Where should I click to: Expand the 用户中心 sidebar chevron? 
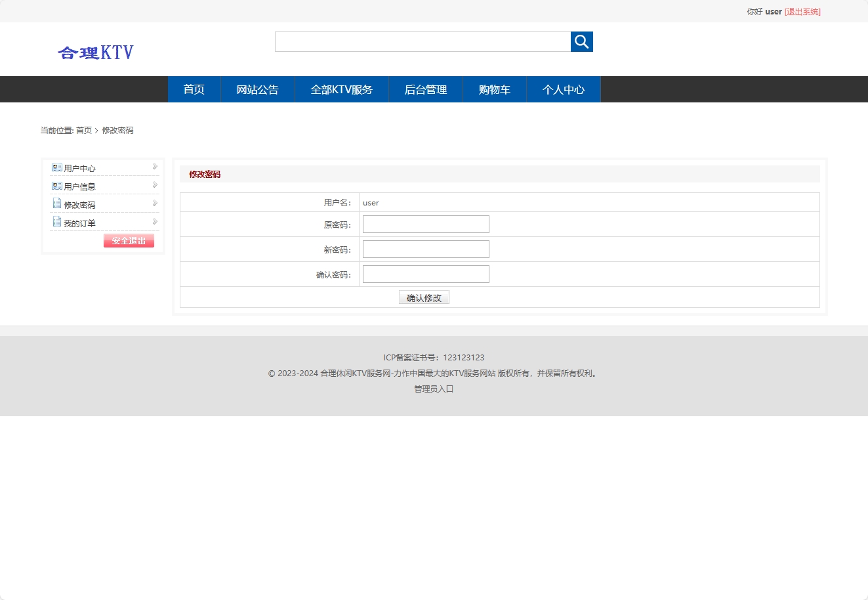154,167
